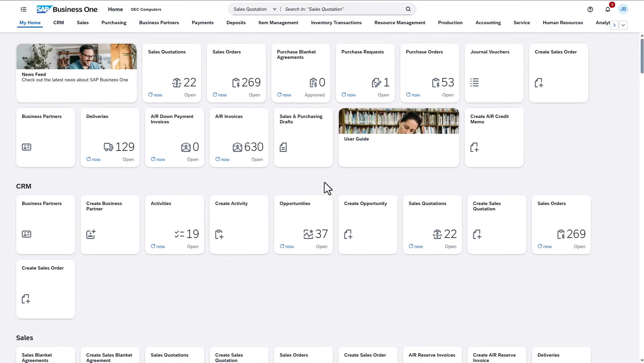Screen dimensions: 644x363
Task: Click the Sales & Purchasing Drafts document icon
Action: click(283, 147)
